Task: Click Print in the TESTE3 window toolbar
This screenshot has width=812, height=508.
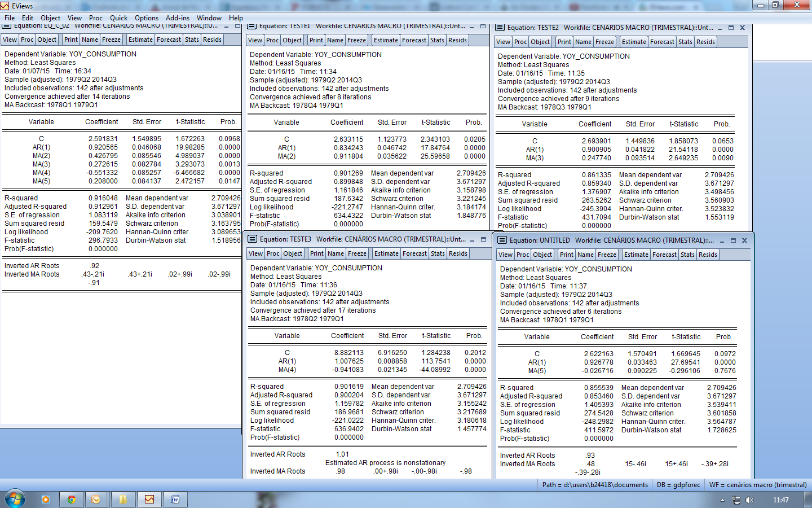Action: click(317, 253)
